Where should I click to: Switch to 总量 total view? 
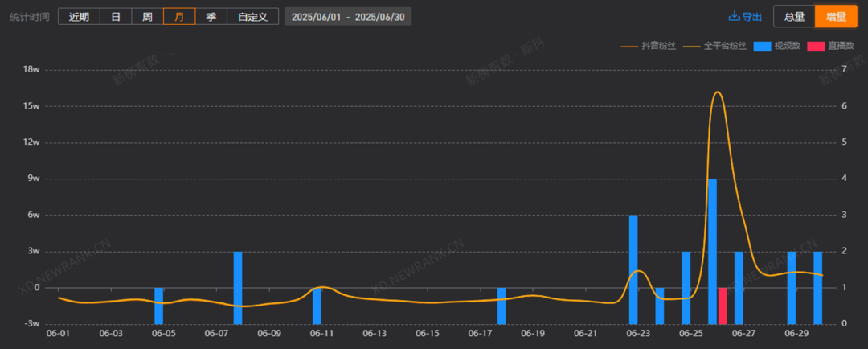[x=794, y=17]
